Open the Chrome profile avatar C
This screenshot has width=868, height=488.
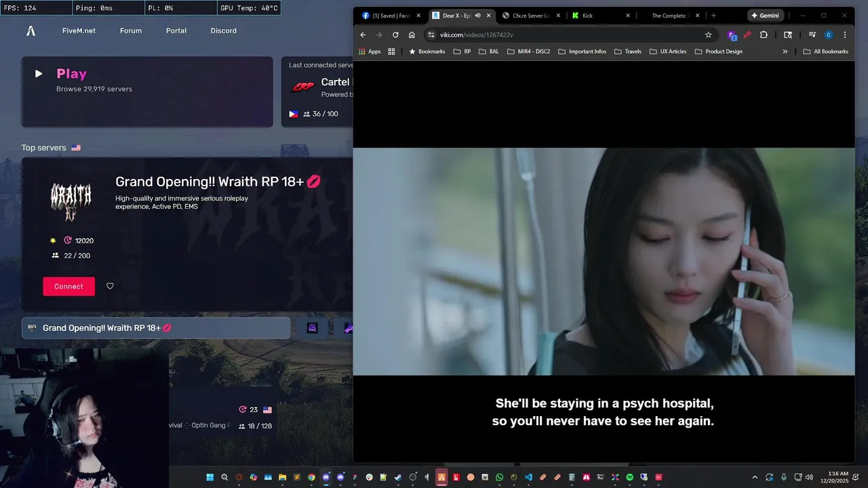click(x=829, y=35)
